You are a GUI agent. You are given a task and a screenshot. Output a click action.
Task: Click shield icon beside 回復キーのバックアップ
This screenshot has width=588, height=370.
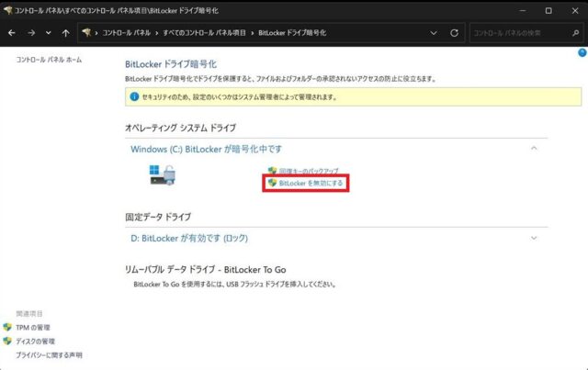tap(273, 171)
